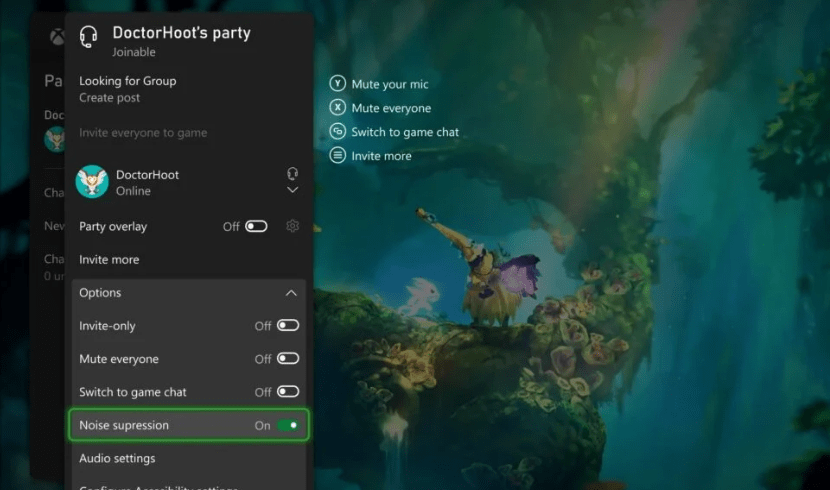Collapse the Options section
Image resolution: width=830 pixels, height=490 pixels.
point(291,293)
